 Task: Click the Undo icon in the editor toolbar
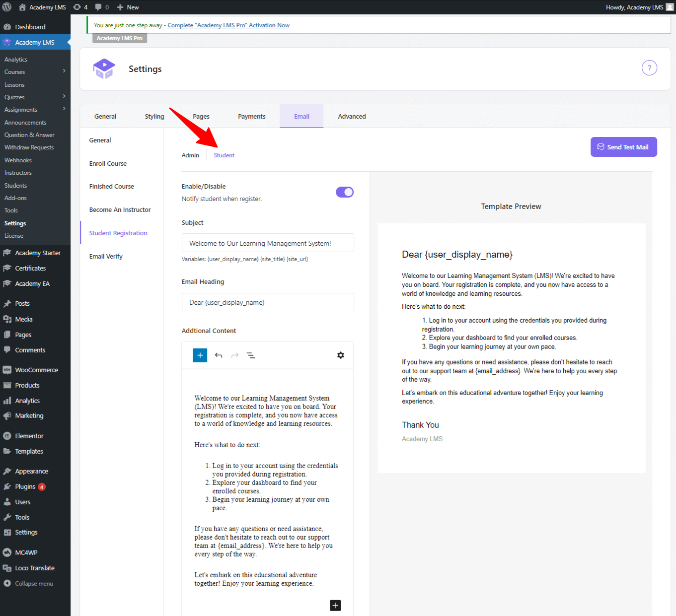(219, 355)
